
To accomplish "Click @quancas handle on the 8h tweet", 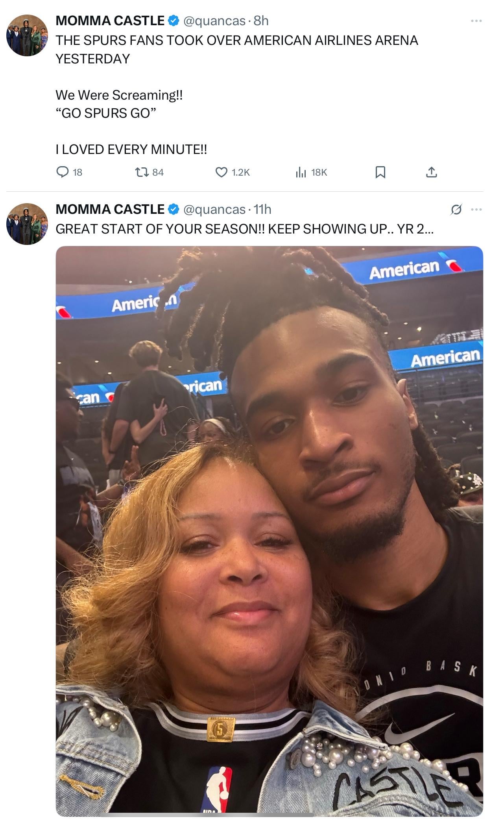I will click(x=214, y=21).
